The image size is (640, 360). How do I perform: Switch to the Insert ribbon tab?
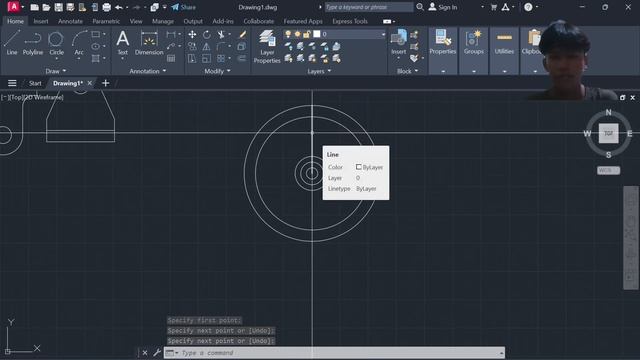pos(41,21)
